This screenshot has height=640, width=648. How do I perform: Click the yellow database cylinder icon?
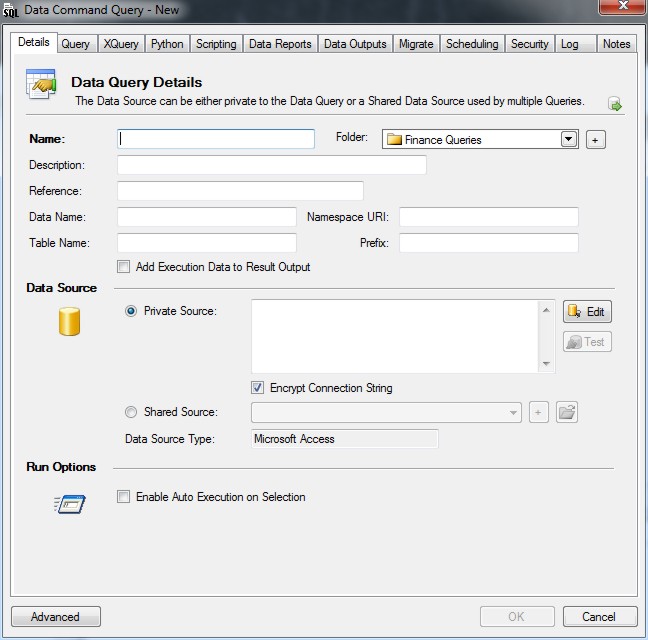69,322
